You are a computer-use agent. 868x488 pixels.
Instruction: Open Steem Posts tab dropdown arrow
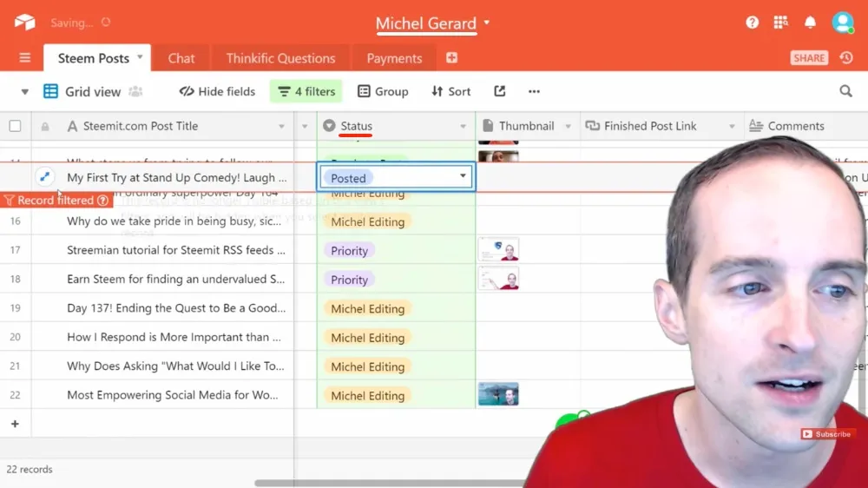click(140, 57)
